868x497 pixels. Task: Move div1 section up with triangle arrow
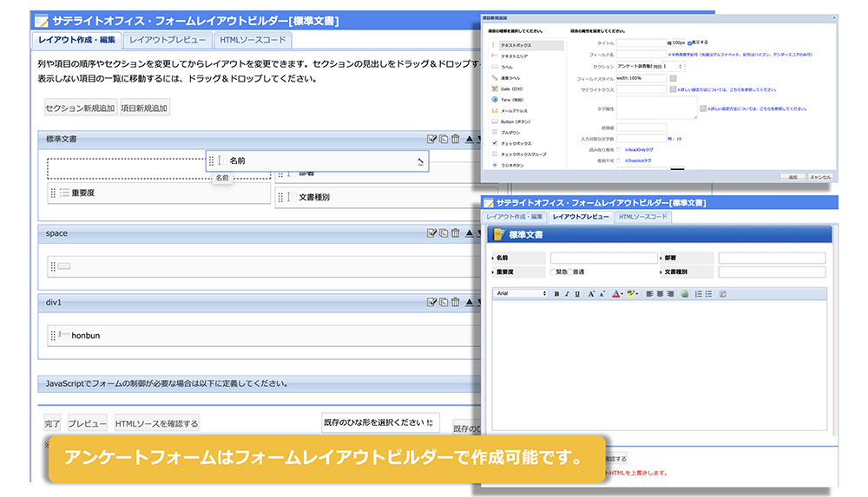coord(470,302)
